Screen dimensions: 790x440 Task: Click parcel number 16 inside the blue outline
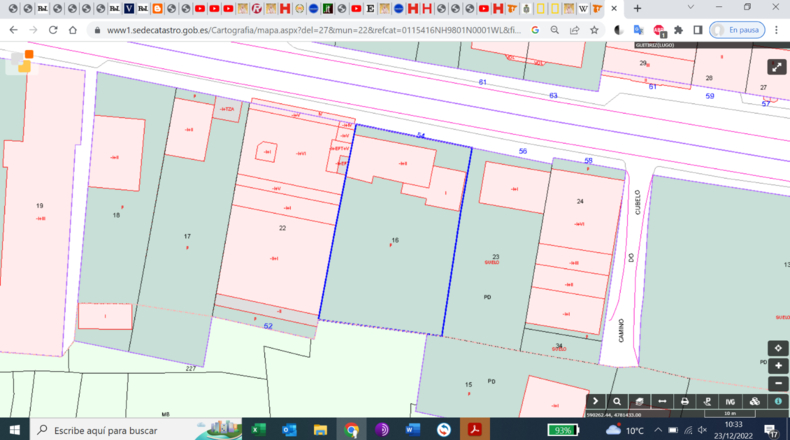[395, 240]
